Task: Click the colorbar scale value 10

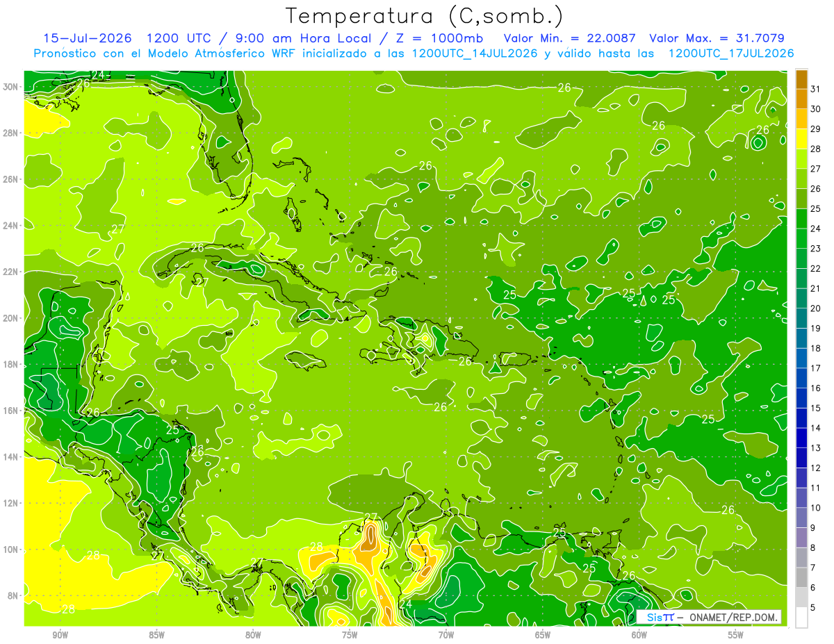Action: click(x=816, y=508)
